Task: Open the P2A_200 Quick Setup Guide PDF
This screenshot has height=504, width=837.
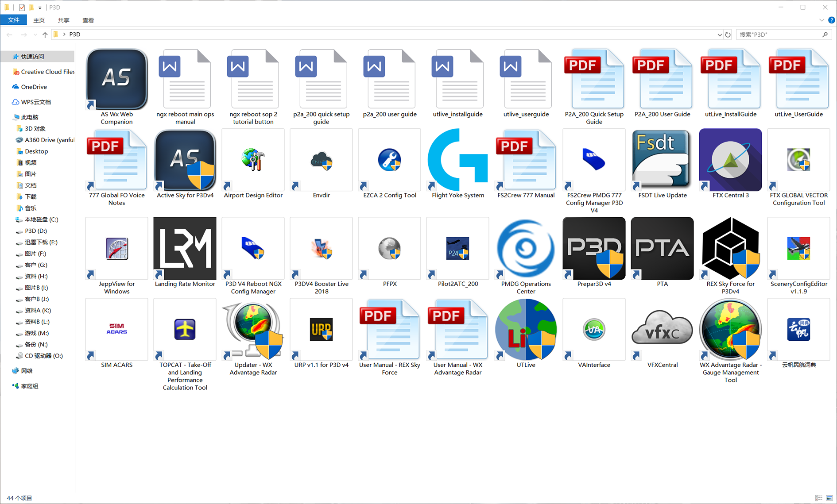Action: click(x=594, y=87)
